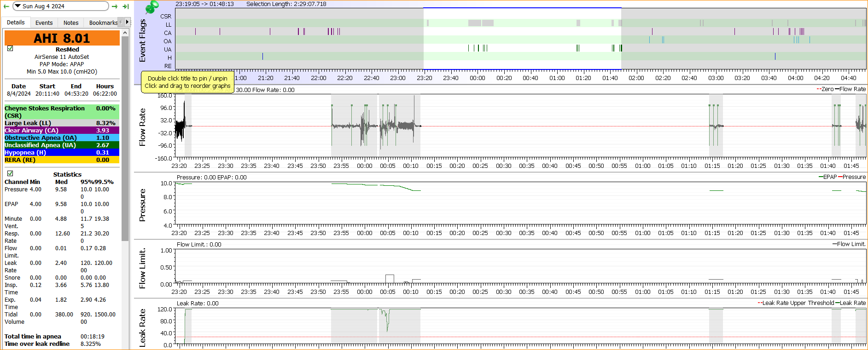Image resolution: width=868 pixels, height=350 pixels.
Task: Click the scroll-up arrow of the details panel
Action: coord(125,33)
